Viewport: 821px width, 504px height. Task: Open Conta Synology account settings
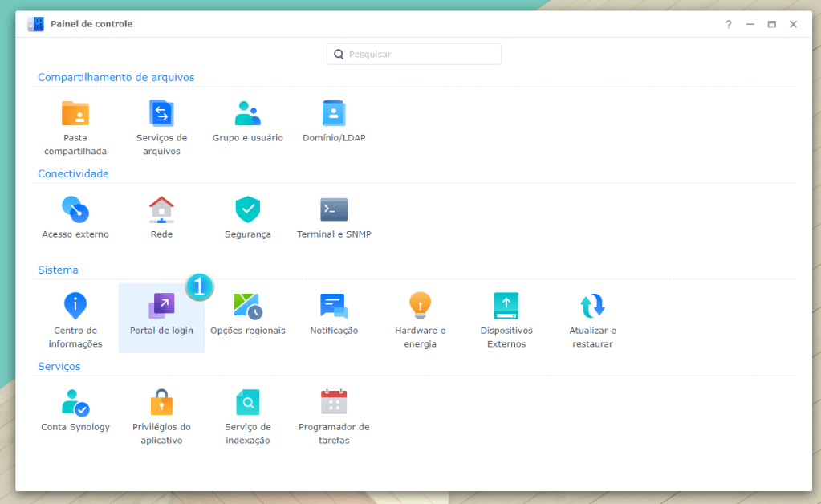[x=75, y=403]
